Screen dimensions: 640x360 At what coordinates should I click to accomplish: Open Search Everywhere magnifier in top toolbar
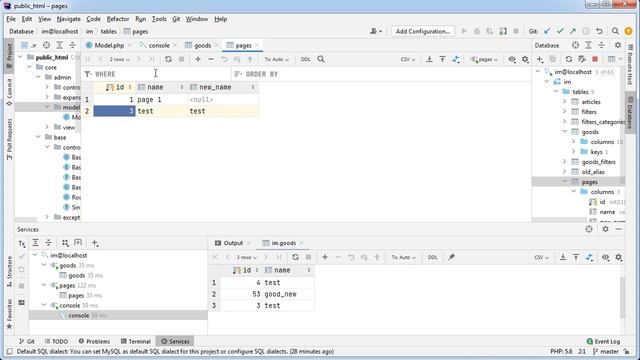(615, 31)
